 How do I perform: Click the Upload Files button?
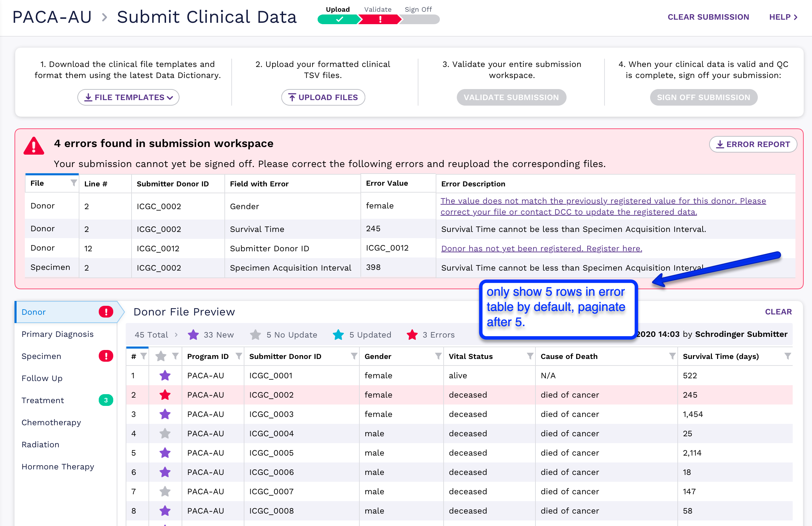[x=323, y=97]
